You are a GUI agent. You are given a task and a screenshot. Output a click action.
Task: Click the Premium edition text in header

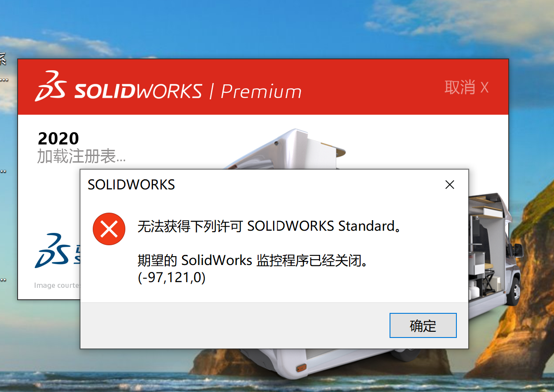[x=261, y=91]
